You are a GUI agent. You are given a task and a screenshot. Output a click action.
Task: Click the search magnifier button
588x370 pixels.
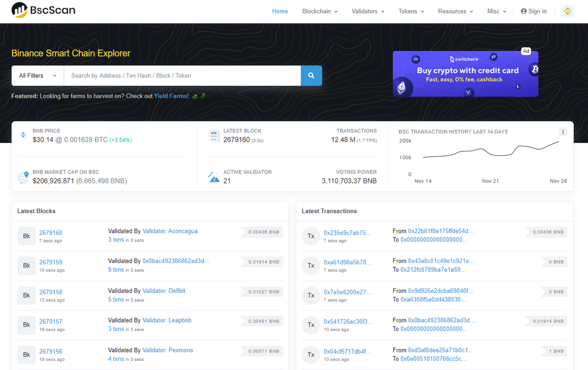(x=311, y=76)
